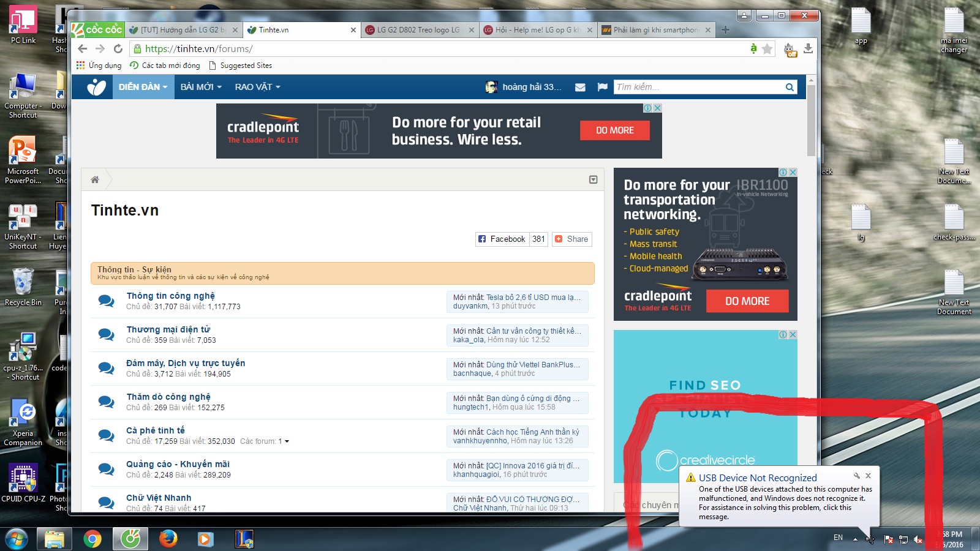The image size is (980, 551).
Task: Click DO MORE in sidebar Cradlepoint ad
Action: 747,301
